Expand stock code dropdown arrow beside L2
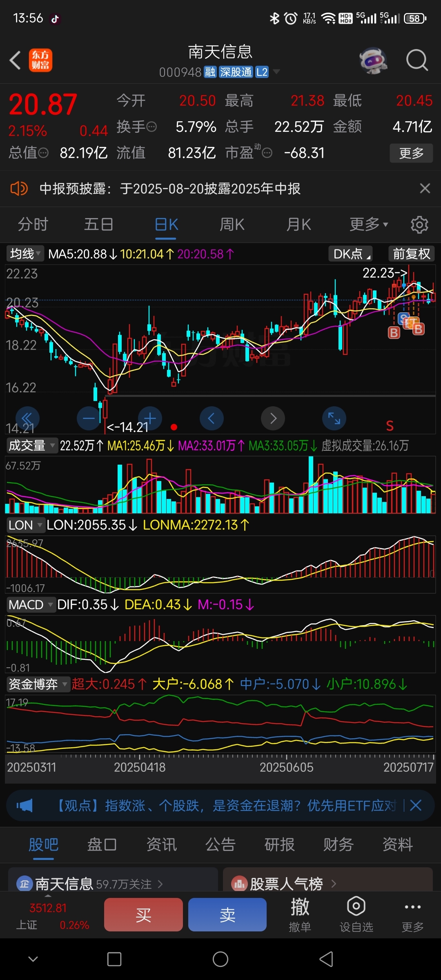The image size is (441, 980). (x=276, y=72)
